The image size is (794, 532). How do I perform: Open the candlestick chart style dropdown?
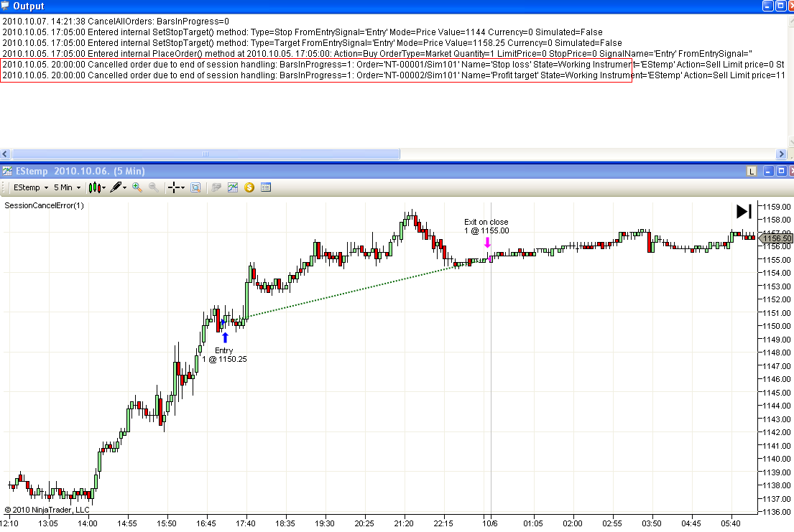tap(97, 188)
